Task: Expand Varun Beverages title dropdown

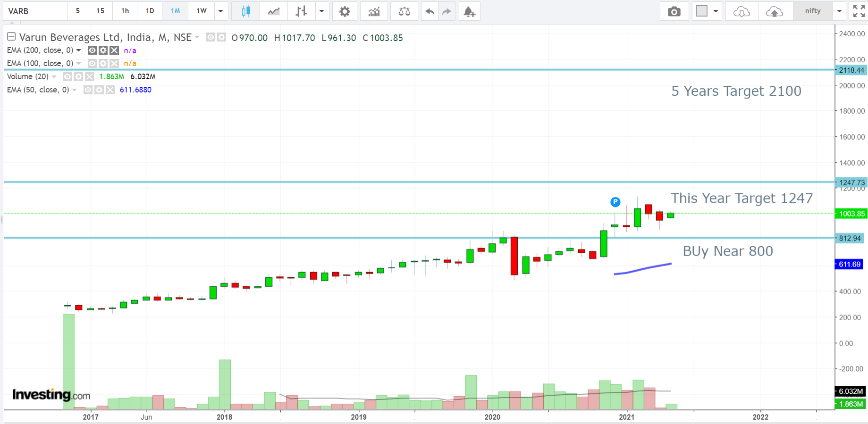Action: click(x=197, y=37)
